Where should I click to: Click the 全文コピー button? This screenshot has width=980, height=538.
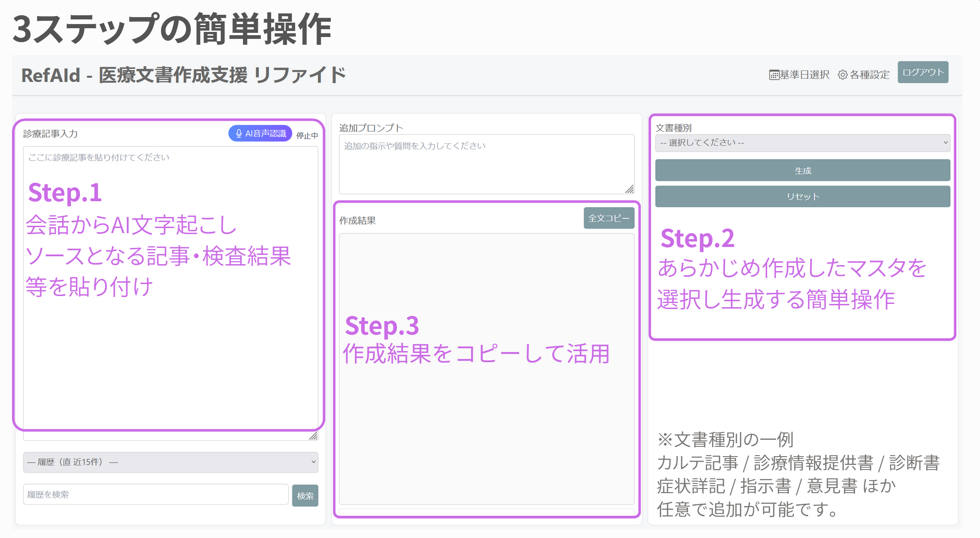point(609,218)
